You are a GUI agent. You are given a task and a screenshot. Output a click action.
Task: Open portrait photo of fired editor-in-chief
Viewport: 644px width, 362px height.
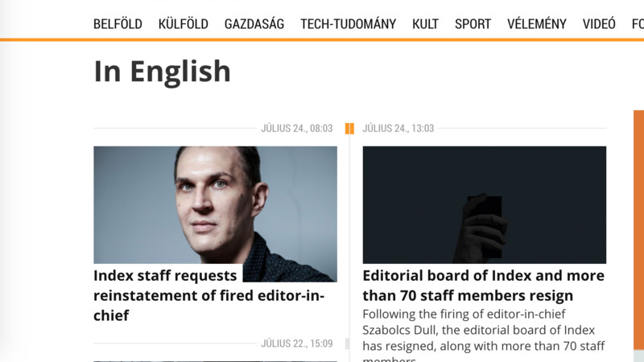pos(215,205)
